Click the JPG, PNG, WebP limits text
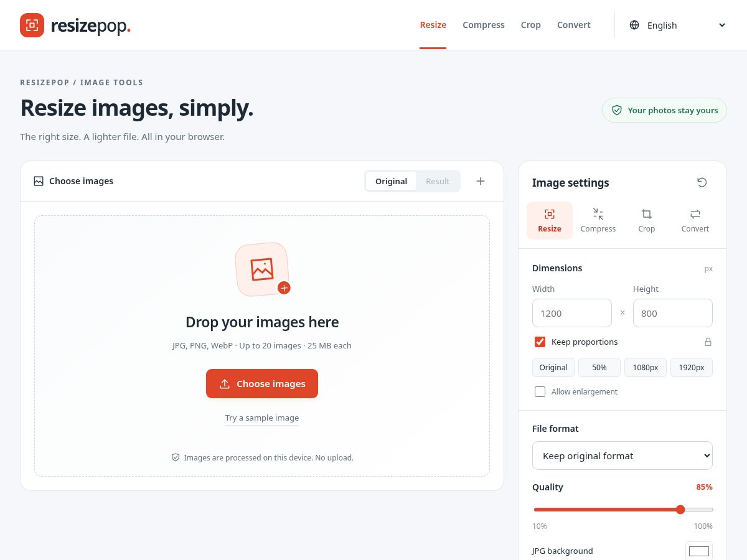Viewport: 747px width, 560px height. pos(262,345)
